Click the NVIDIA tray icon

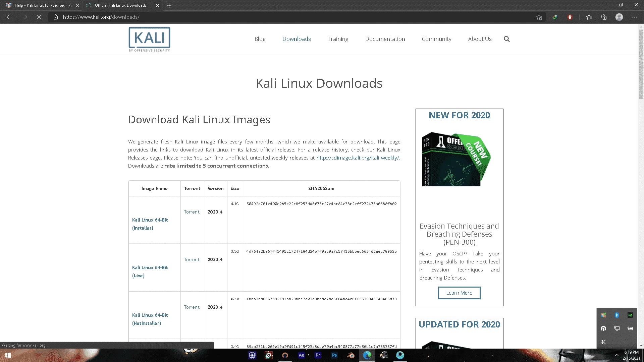click(x=630, y=315)
